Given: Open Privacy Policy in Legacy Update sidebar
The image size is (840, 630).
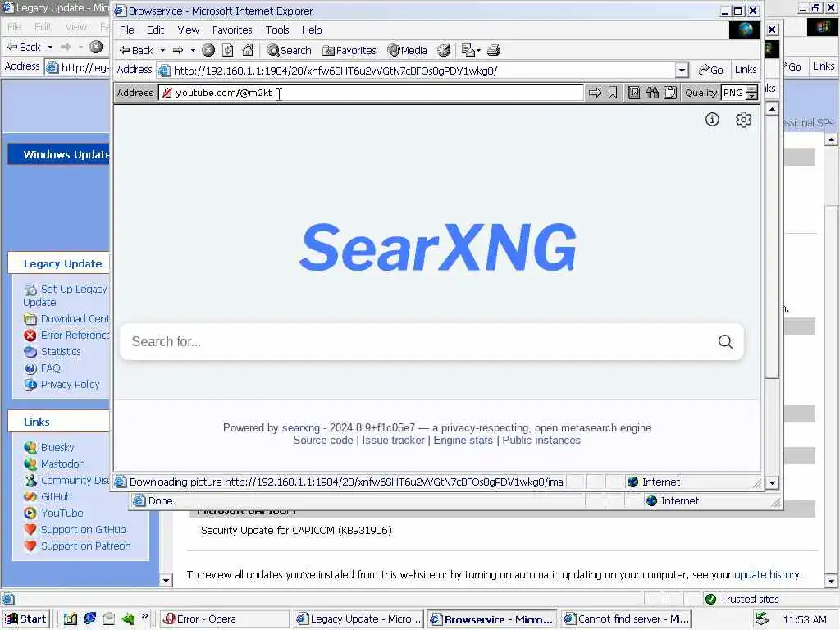Looking at the screenshot, I should click(x=71, y=385).
